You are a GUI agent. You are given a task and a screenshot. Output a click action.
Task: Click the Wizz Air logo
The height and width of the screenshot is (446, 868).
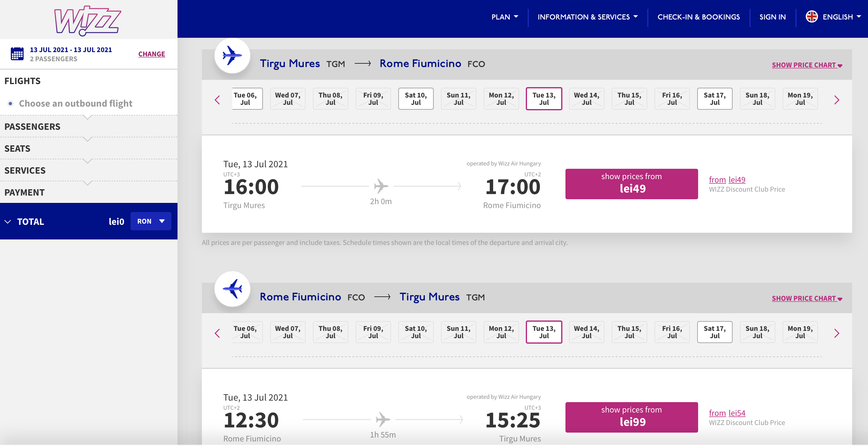pos(88,20)
